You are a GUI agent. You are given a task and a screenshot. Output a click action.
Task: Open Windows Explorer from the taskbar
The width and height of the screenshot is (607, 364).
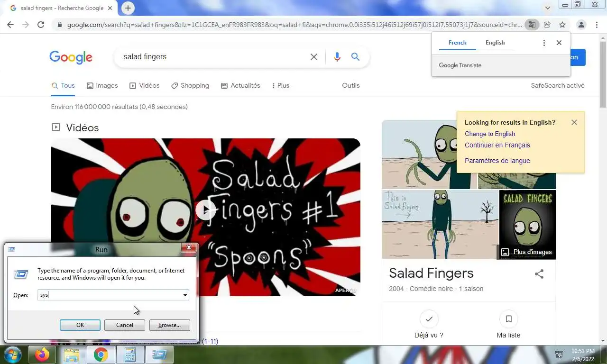point(72,355)
